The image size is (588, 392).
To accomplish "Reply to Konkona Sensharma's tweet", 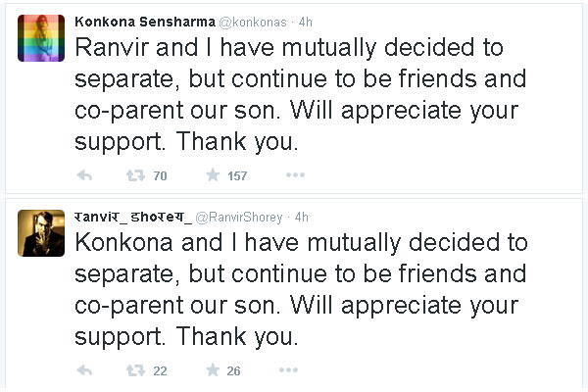I will pos(84,176).
